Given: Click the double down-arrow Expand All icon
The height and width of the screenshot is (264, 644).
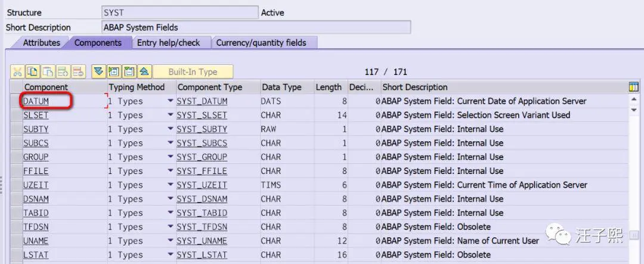Looking at the screenshot, I should pyautogui.click(x=98, y=72).
